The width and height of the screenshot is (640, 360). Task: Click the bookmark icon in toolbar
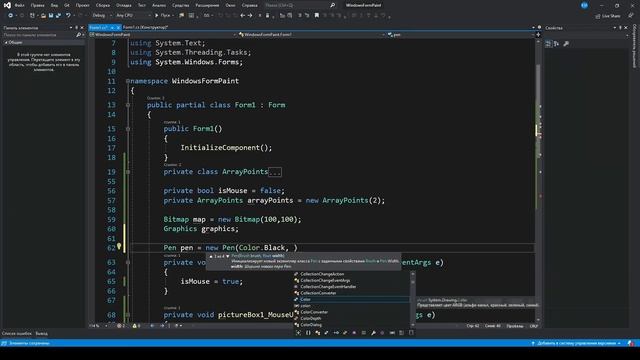[x=316, y=16]
